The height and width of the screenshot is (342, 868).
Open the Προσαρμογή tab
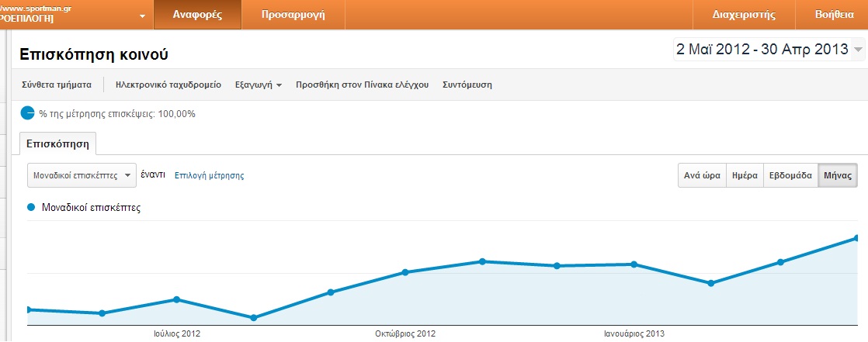293,15
